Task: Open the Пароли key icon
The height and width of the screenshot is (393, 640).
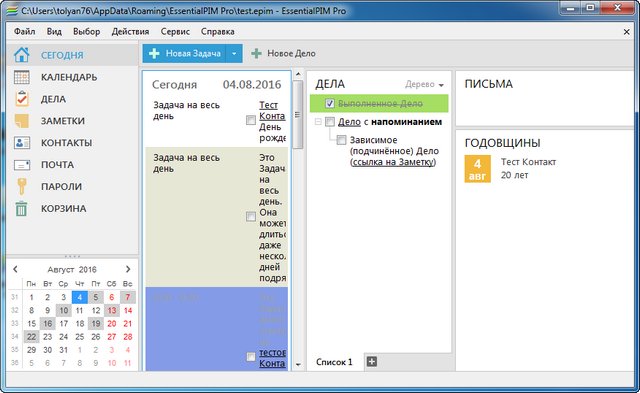Action: [x=22, y=187]
